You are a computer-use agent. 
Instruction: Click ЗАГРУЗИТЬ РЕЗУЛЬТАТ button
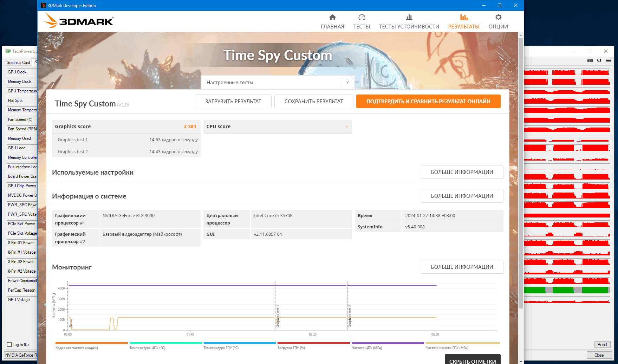pyautogui.click(x=233, y=102)
